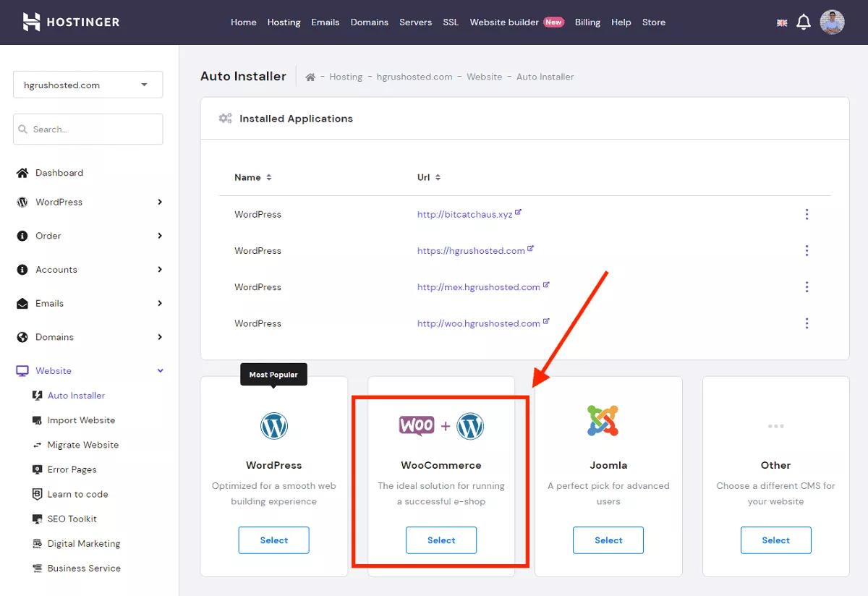This screenshot has height=596, width=868.
Task: Expand the WordPress sidebar section
Action: point(160,202)
